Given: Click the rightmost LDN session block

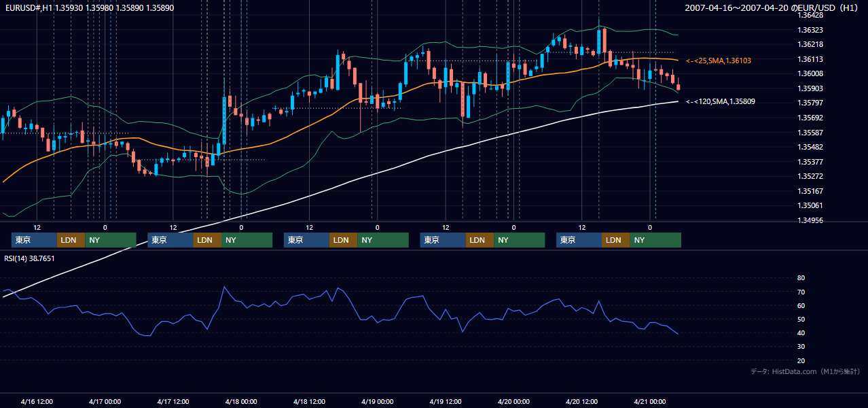Looking at the screenshot, I should pos(615,240).
